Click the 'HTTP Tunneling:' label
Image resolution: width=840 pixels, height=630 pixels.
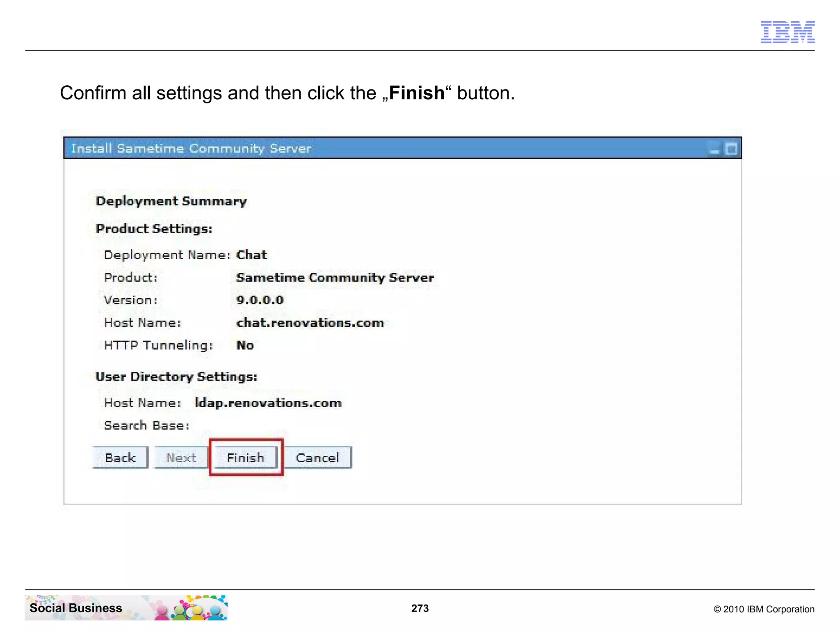tap(158, 345)
